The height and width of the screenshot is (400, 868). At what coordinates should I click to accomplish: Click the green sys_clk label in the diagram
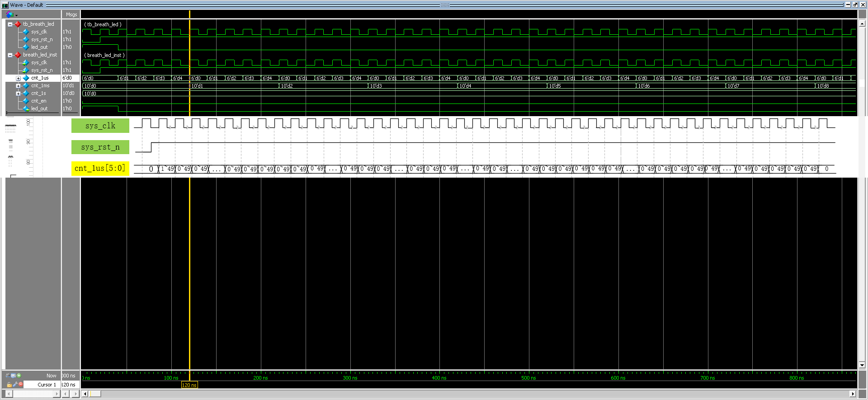coord(100,126)
